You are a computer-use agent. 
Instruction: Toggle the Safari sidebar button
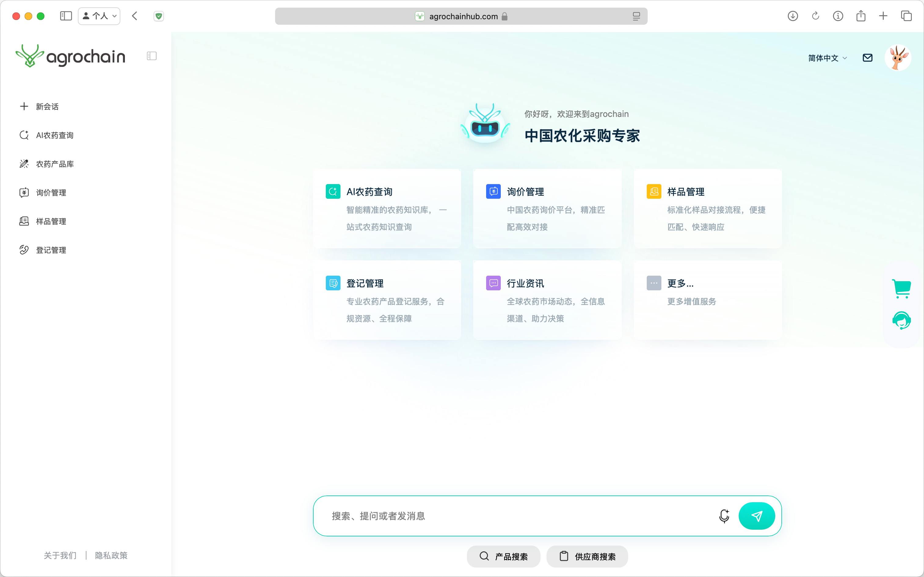pyautogui.click(x=66, y=16)
